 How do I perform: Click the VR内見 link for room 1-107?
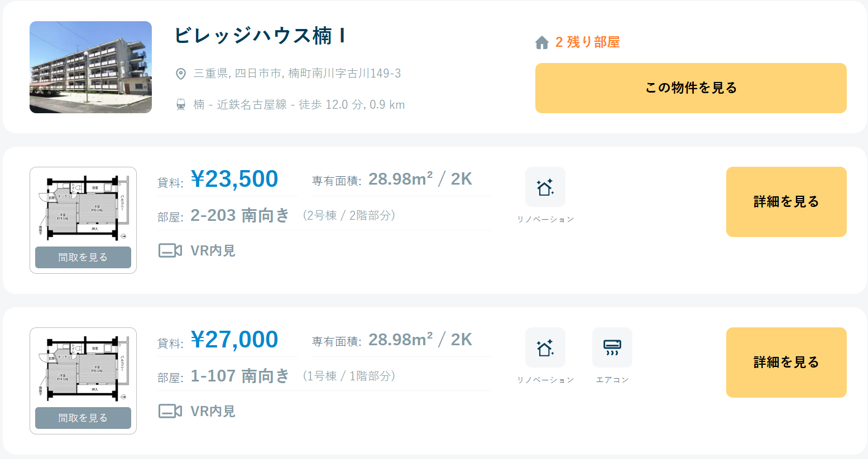pos(213,412)
